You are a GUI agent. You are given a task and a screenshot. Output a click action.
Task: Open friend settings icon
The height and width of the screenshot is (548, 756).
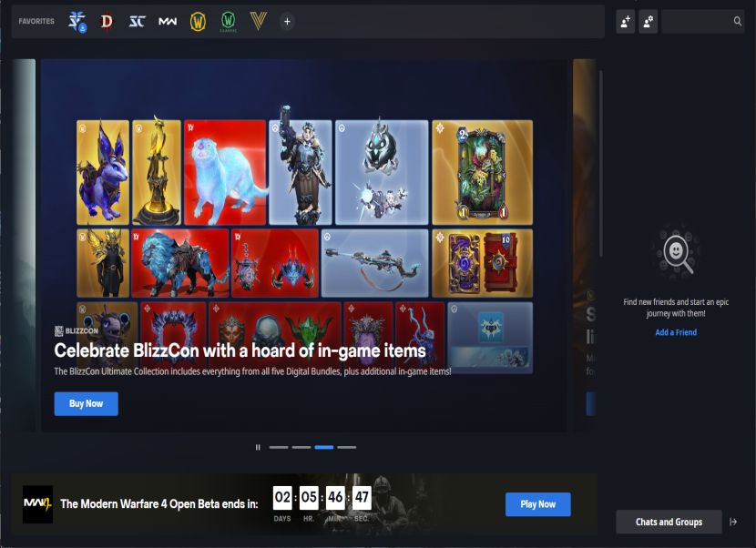coord(648,22)
